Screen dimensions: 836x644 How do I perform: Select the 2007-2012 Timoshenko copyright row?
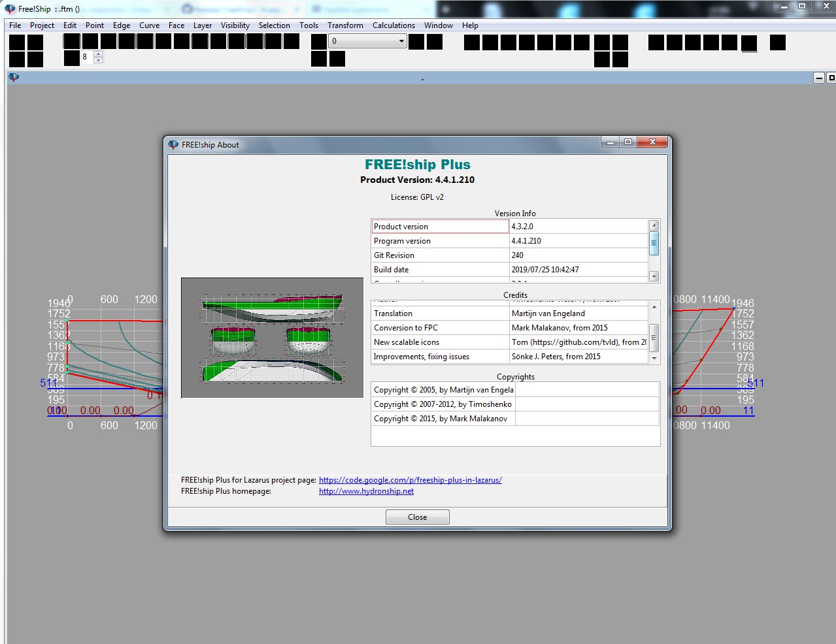point(515,404)
